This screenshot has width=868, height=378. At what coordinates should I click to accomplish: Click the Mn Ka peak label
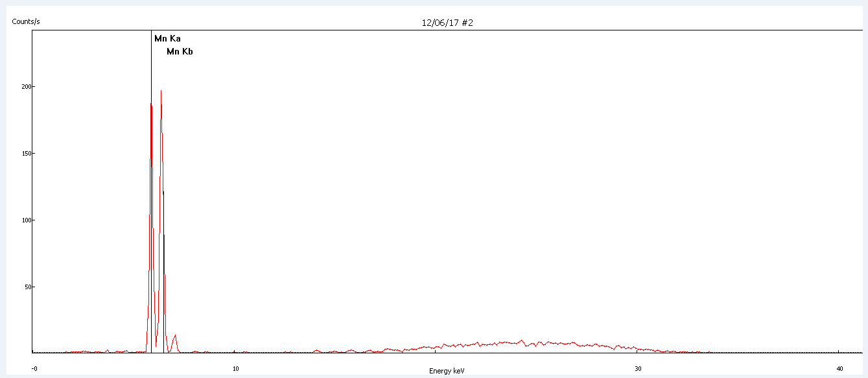coord(167,39)
